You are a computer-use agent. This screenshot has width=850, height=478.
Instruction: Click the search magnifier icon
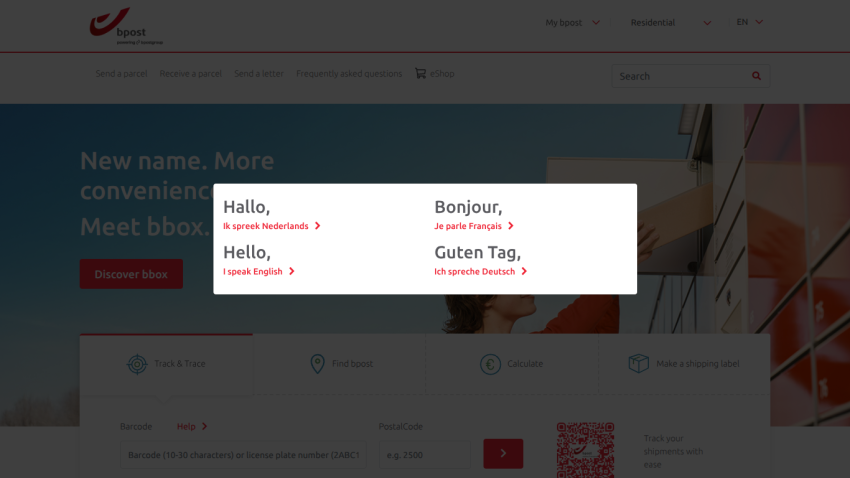[756, 76]
